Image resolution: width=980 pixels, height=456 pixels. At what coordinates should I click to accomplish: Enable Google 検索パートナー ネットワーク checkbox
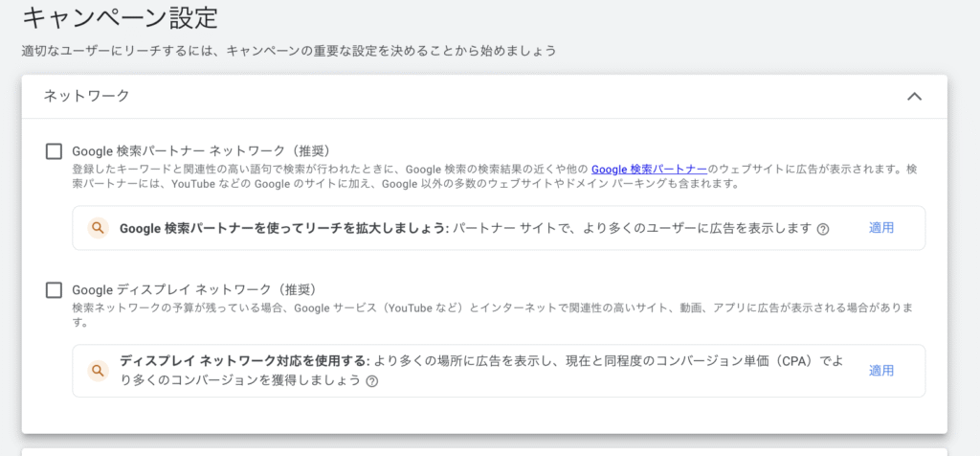click(54, 150)
